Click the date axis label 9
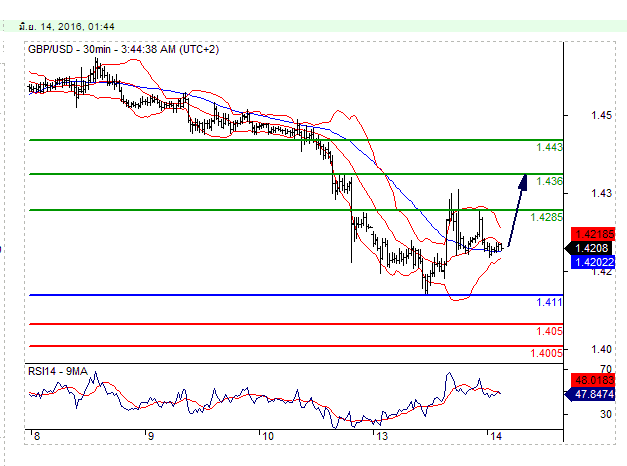Image resolution: width=627 pixels, height=466 pixels. (151, 436)
